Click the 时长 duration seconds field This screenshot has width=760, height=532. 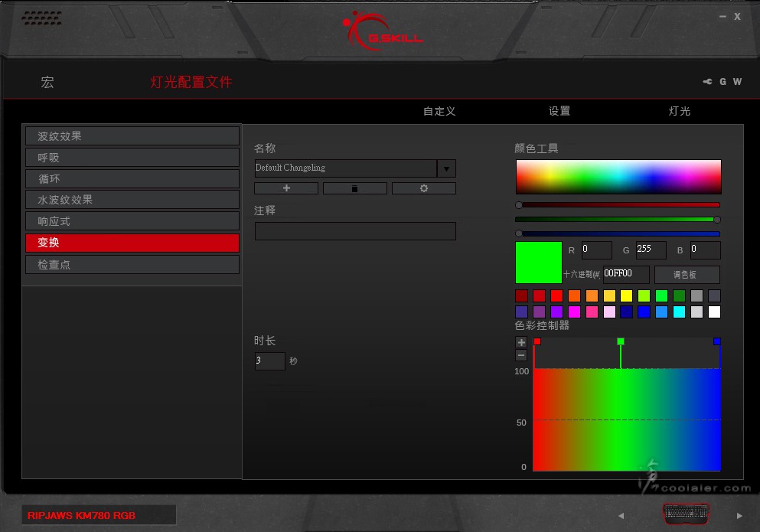[270, 361]
